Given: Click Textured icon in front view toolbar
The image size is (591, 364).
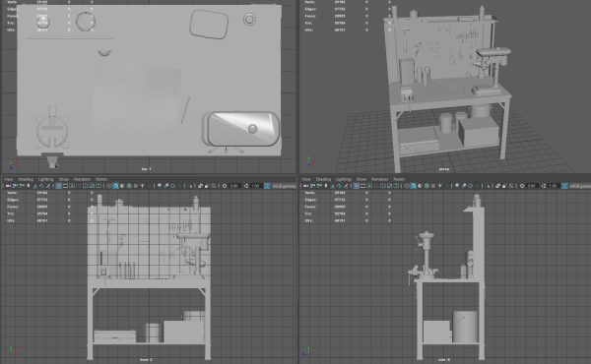Looking at the screenshot, I should click(136, 186).
